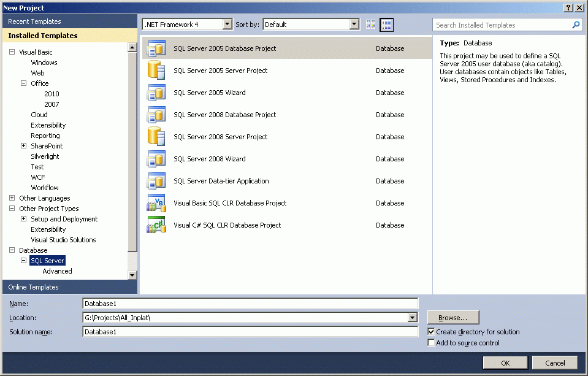Open the Installed Templates section
The image size is (588, 376).
tap(70, 36)
